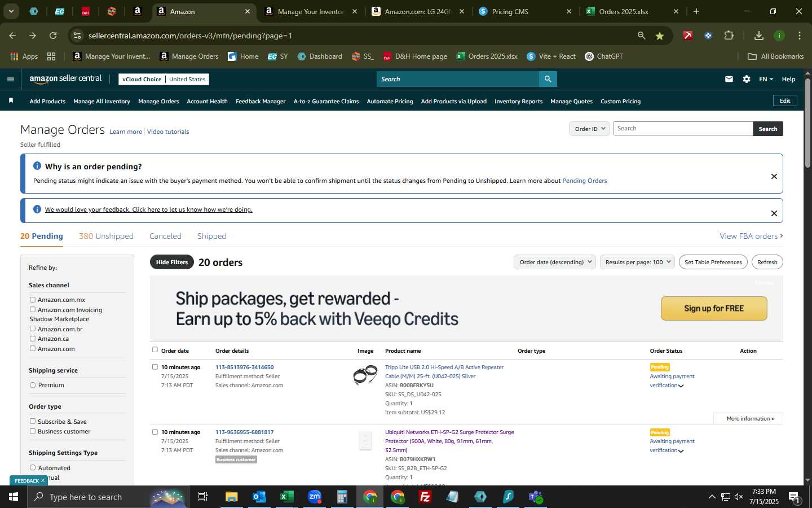Switch to the Orders 2025.xlsx browser tab
The height and width of the screenshot is (508, 812).
pyautogui.click(x=624, y=11)
